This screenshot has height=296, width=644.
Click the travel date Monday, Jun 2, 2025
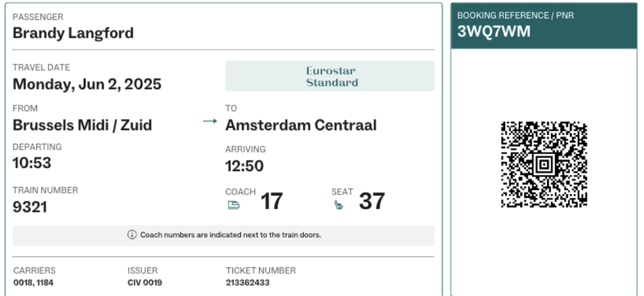[x=87, y=84]
